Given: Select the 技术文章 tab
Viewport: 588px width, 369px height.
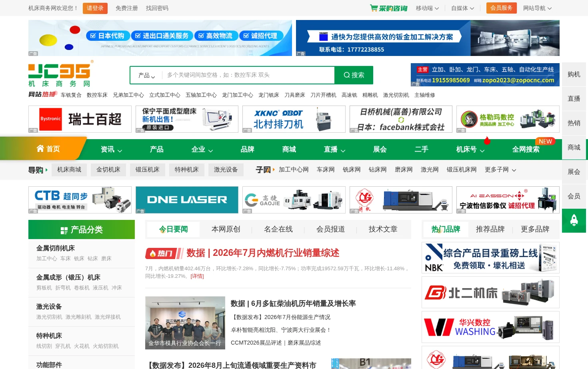Looking at the screenshot, I should click(383, 229).
